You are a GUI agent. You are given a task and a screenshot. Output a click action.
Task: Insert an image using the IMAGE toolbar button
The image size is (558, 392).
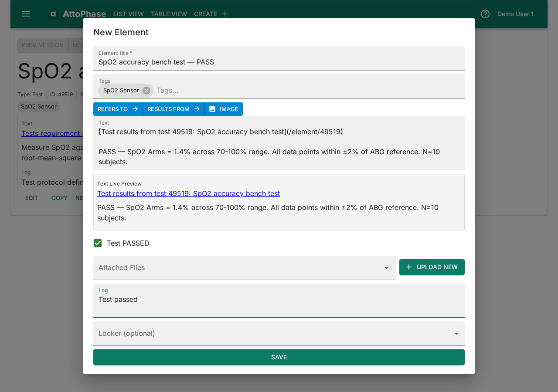(224, 109)
